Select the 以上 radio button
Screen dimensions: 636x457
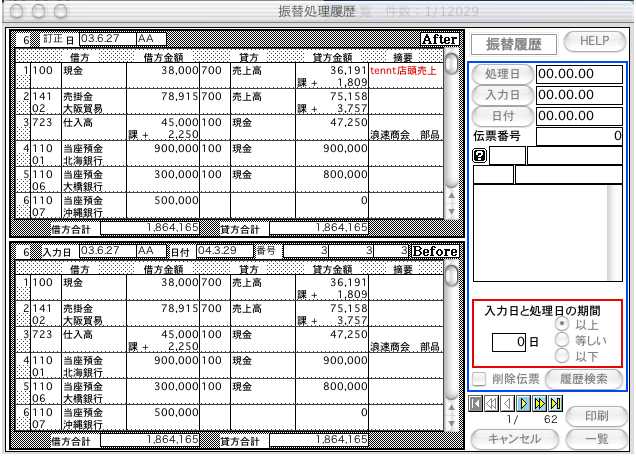click(x=561, y=325)
